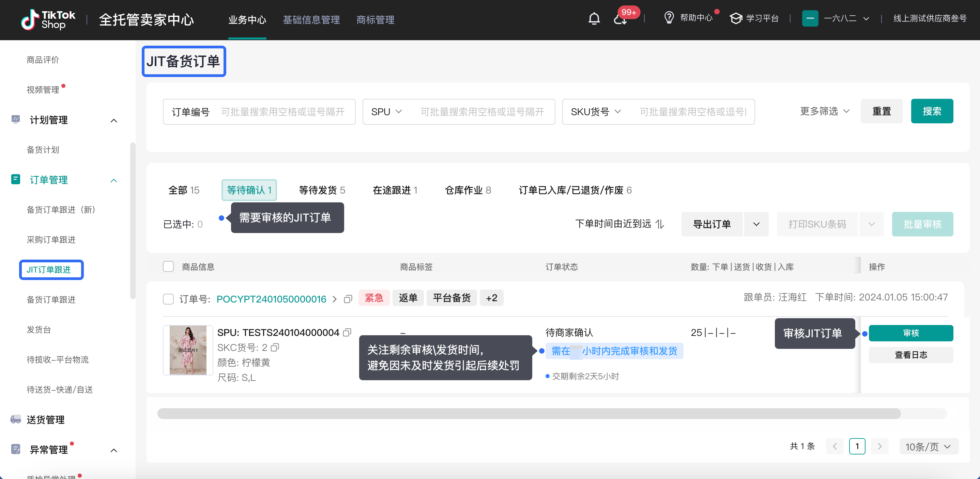Open the 导出订单 dropdown arrow
The height and width of the screenshot is (479, 980).
point(756,224)
